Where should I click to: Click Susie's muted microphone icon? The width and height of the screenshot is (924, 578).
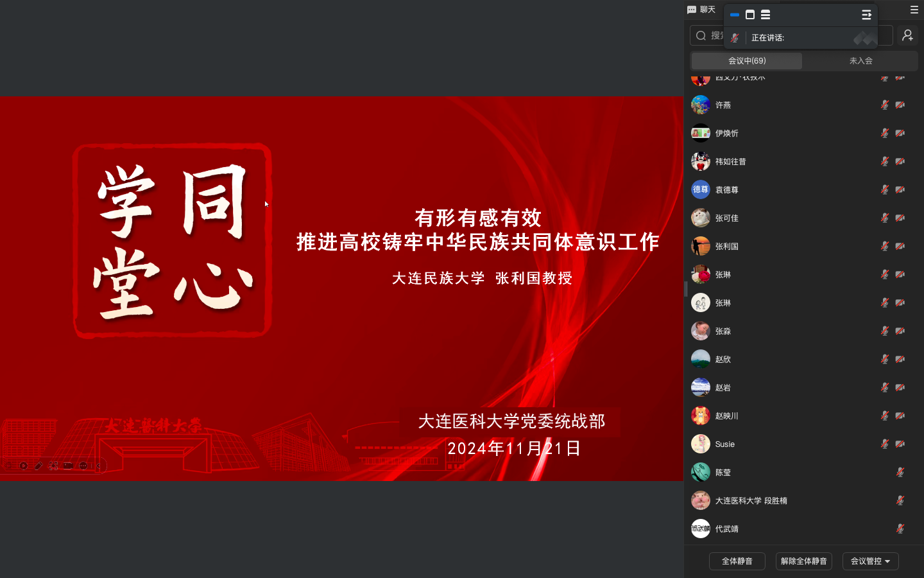coord(885,444)
